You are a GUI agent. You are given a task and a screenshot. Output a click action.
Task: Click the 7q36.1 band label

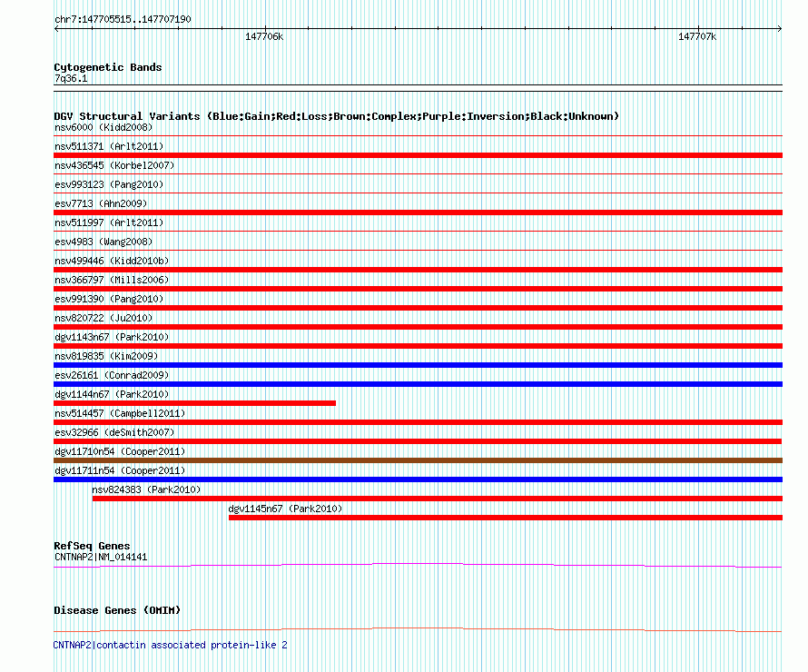tap(71, 78)
